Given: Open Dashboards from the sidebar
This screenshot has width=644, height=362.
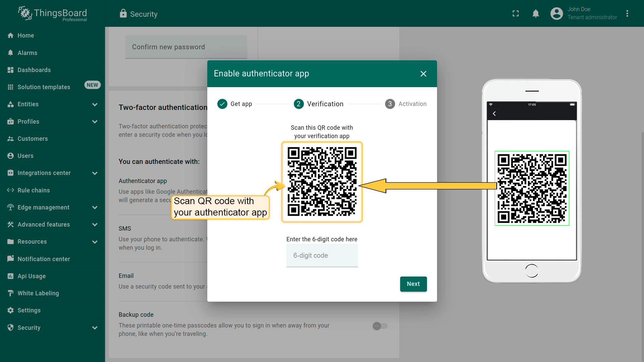Looking at the screenshot, I should tap(34, 70).
